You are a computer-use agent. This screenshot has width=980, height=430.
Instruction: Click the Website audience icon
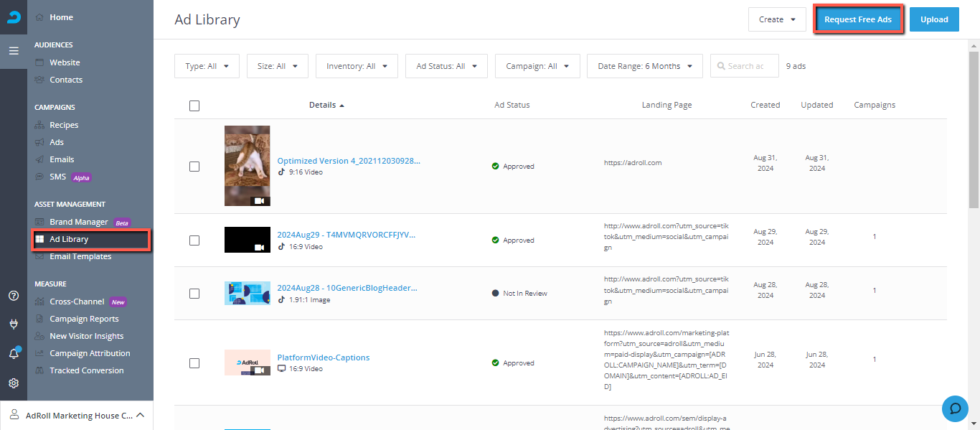coord(39,62)
